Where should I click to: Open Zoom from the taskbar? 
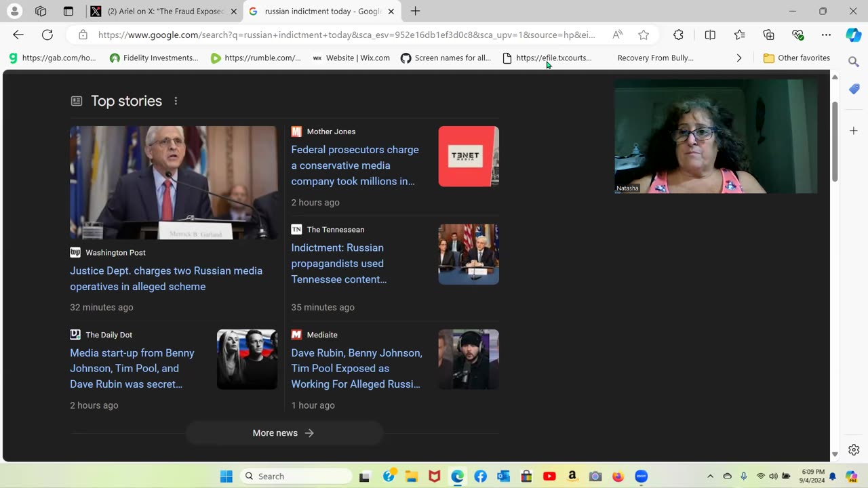(642, 476)
